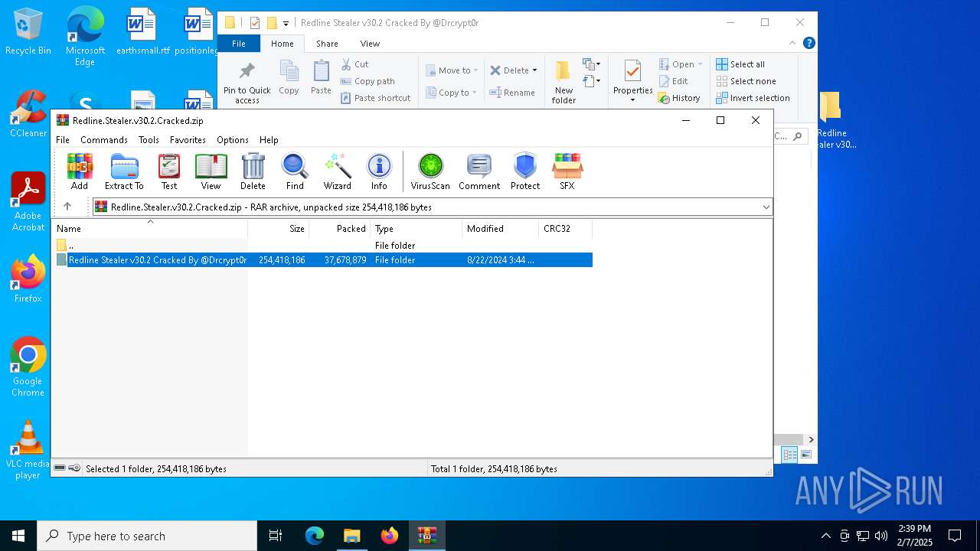Screen dimensions: 980x551
Task: Click Invert selection in Explorer ribbon
Action: coord(753,98)
